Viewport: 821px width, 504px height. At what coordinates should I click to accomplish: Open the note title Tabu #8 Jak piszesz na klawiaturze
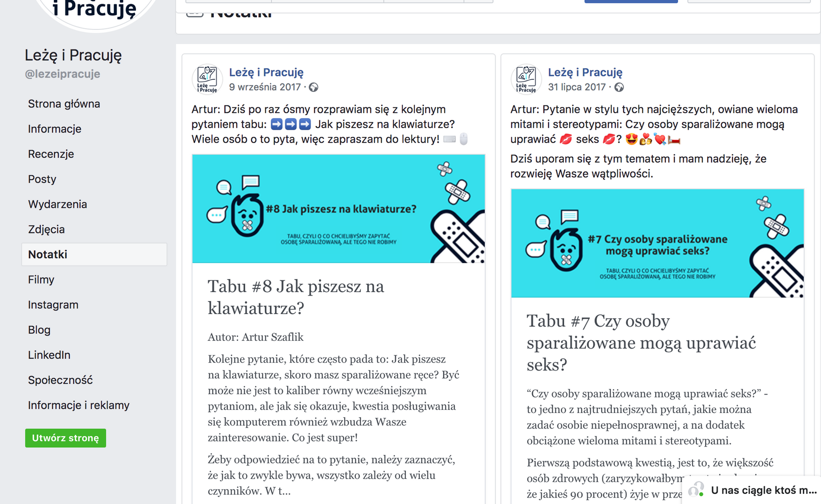(296, 297)
